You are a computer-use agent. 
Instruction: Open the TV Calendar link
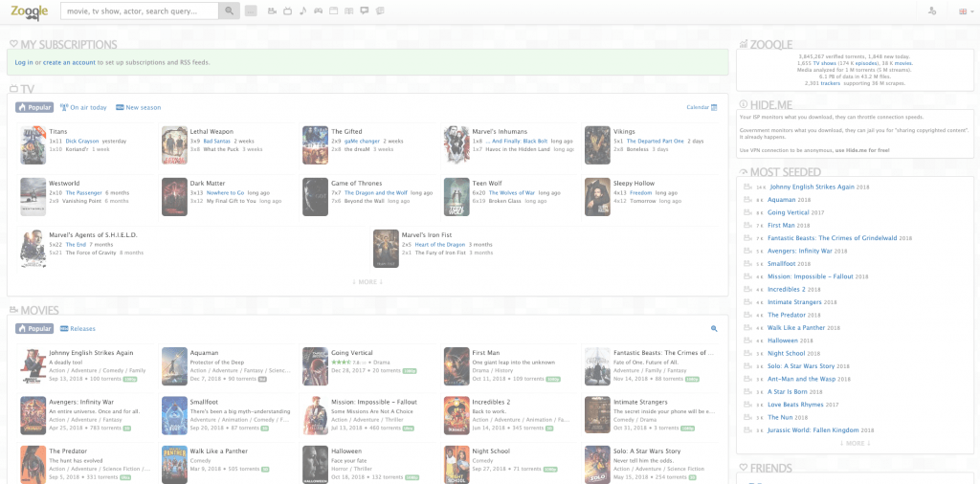tap(702, 107)
